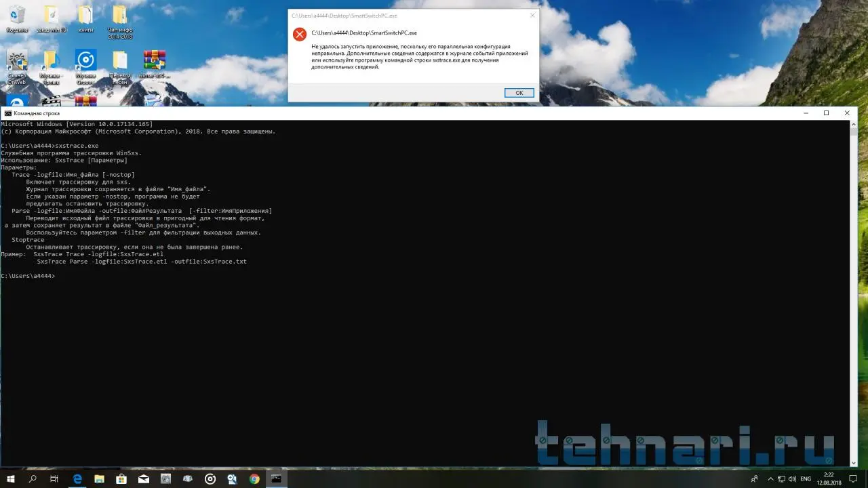Open Microsoft Store from the taskbar
Viewport: 868px width, 488px height.
pos(121,479)
